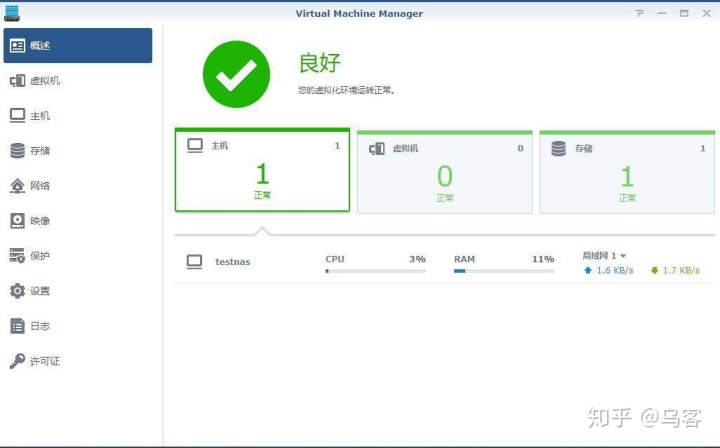This screenshot has width=720, height=448.
Task: Minimize the Virtual Machine Manager window
Action: point(662,13)
